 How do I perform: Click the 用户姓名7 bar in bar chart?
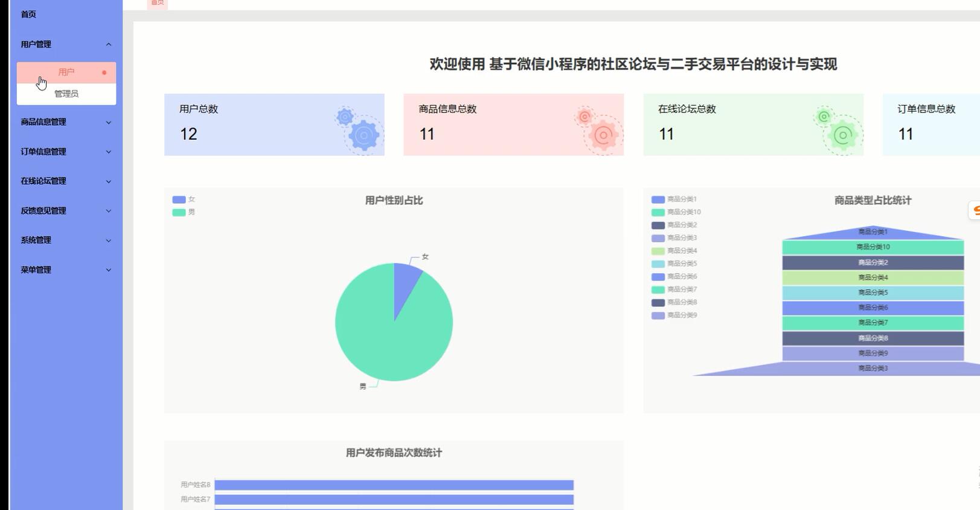394,500
